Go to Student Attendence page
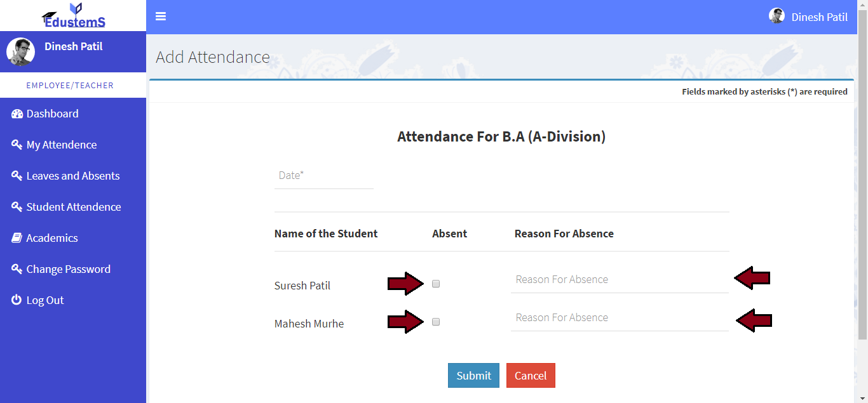The height and width of the screenshot is (403, 868). point(73,207)
